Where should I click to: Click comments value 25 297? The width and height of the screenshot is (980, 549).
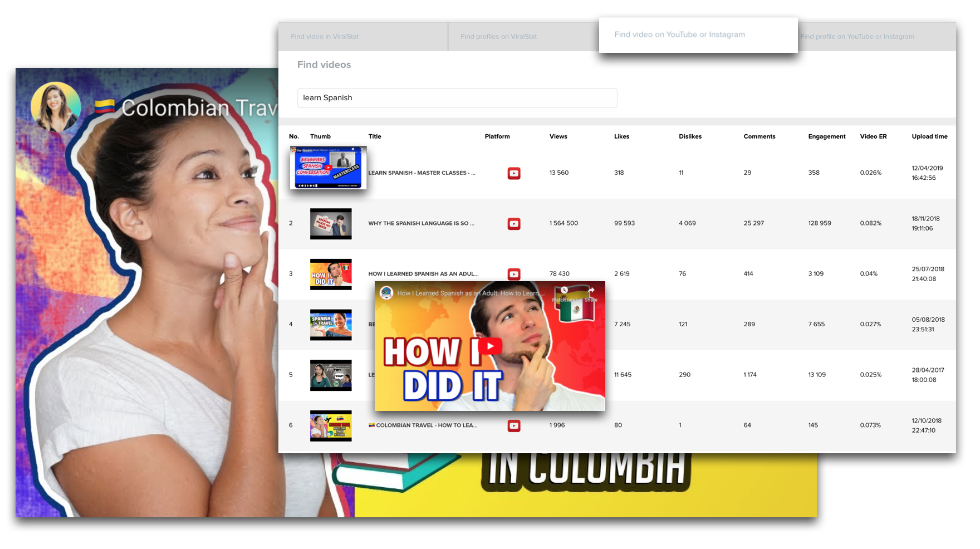pos(754,223)
